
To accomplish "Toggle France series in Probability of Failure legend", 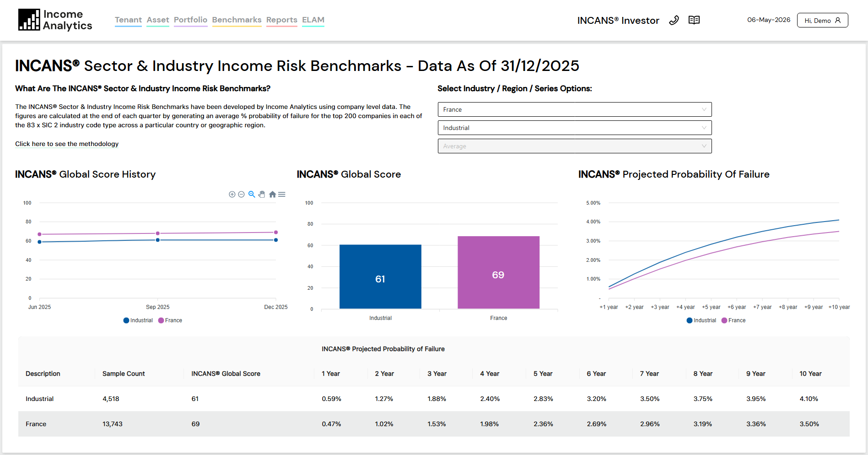I will [x=733, y=320].
